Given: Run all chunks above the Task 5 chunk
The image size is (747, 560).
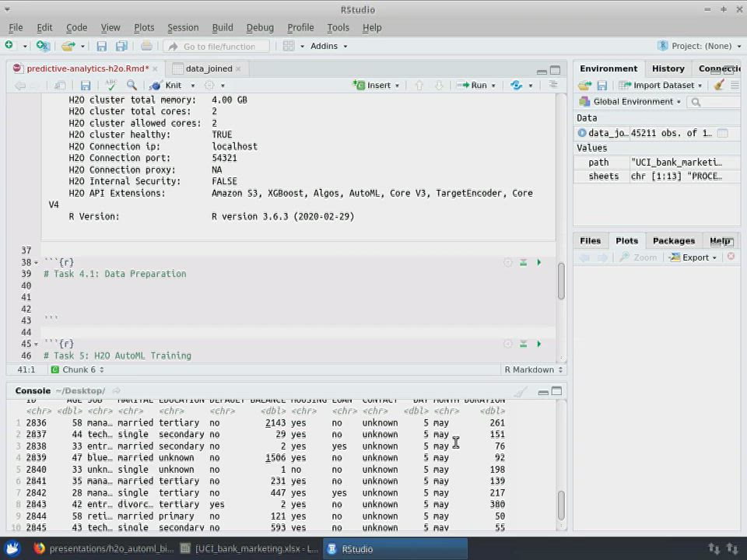Looking at the screenshot, I should [x=523, y=344].
